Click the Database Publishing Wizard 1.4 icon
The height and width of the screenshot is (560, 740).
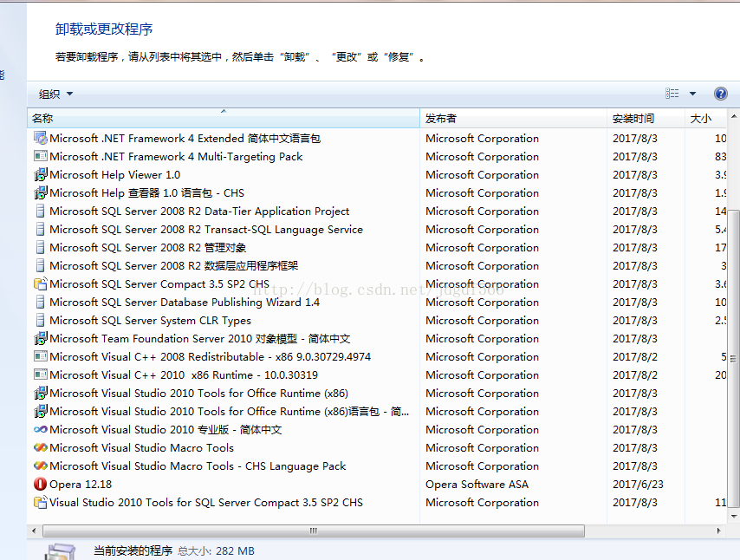point(41,303)
